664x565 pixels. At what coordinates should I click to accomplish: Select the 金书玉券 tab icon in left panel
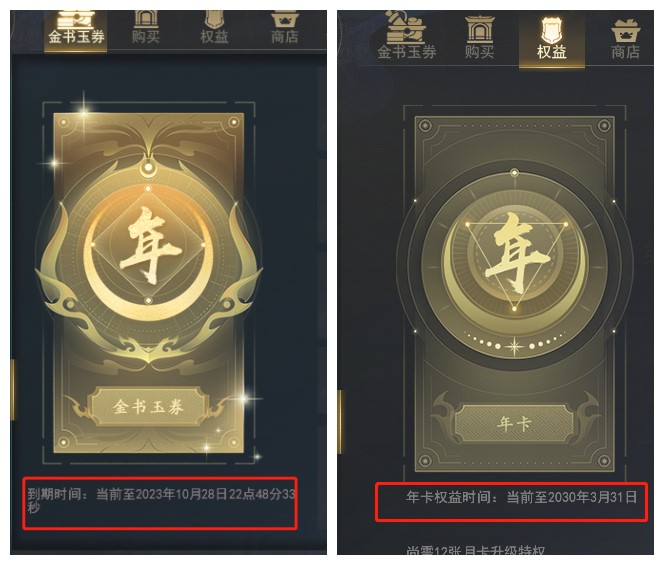75,19
